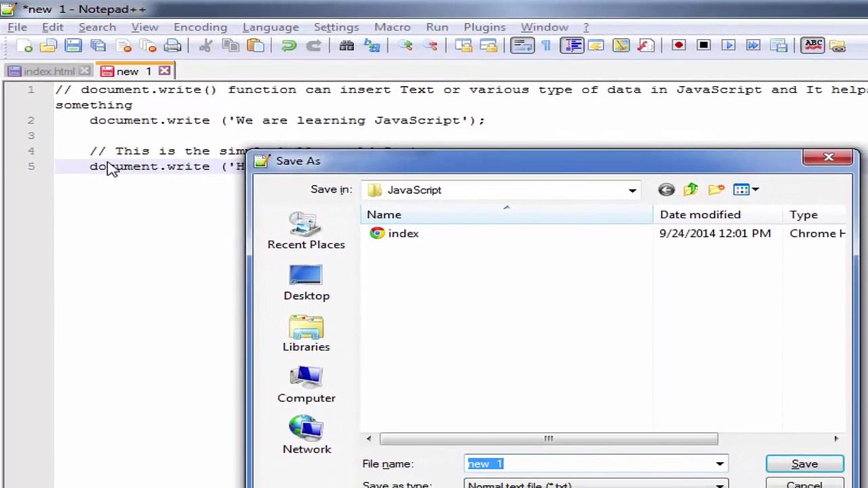Click the Synchronize Horizontal Scrolling icon
The width and height of the screenshot is (868, 488).
(x=489, y=45)
